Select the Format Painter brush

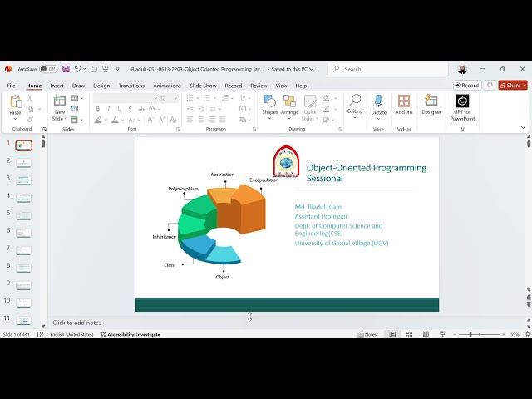click(30, 120)
